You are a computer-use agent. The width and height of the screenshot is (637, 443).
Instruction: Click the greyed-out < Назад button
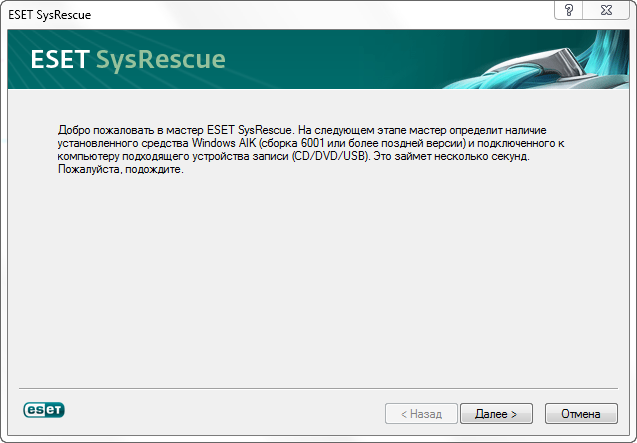(421, 412)
